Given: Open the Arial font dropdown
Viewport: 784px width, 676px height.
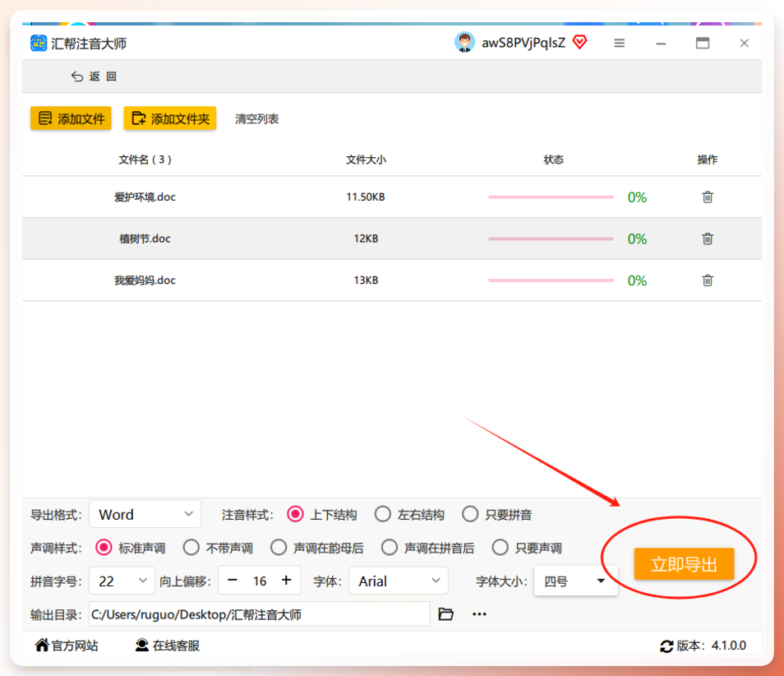Looking at the screenshot, I should click(x=399, y=581).
